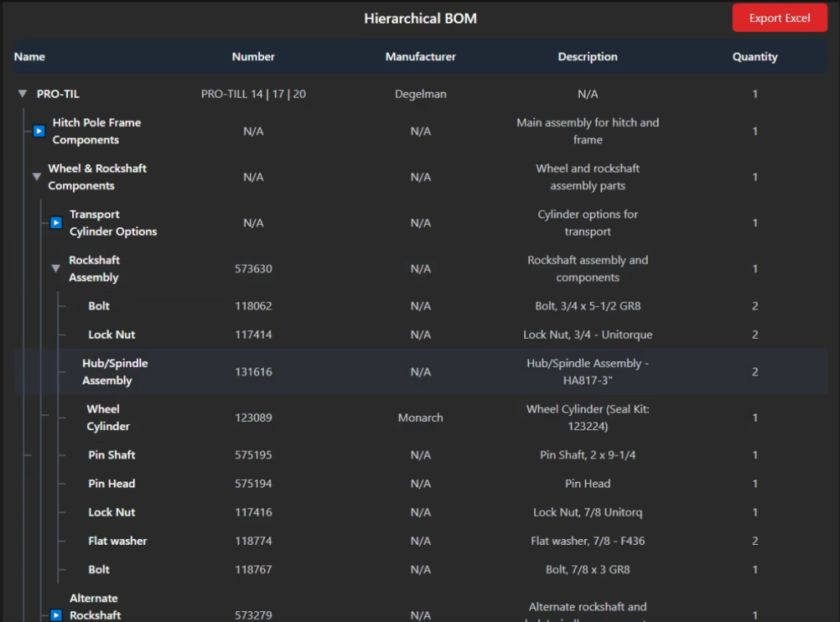Select the Wheel Cylinder tree item
Image resolution: width=840 pixels, height=622 pixels.
(108, 418)
